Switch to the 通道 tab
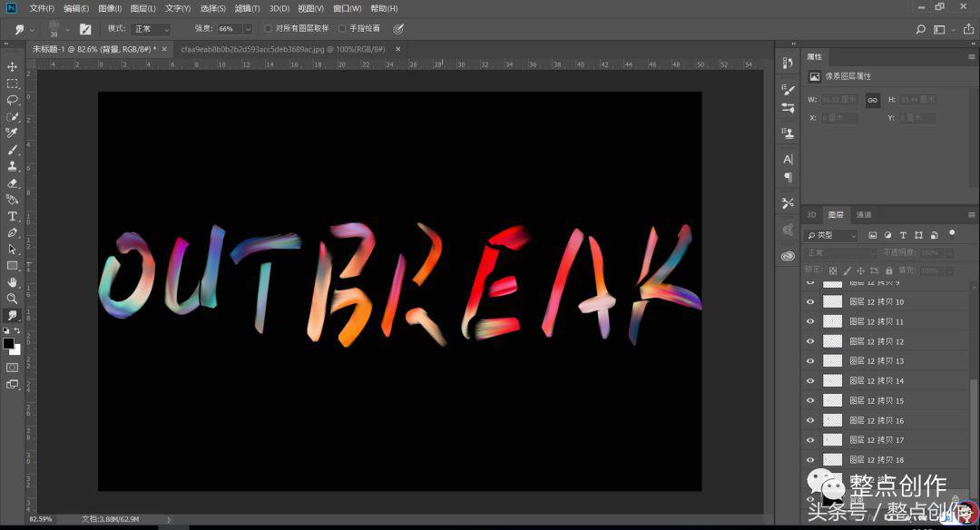Image resolution: width=980 pixels, height=530 pixels. (864, 215)
